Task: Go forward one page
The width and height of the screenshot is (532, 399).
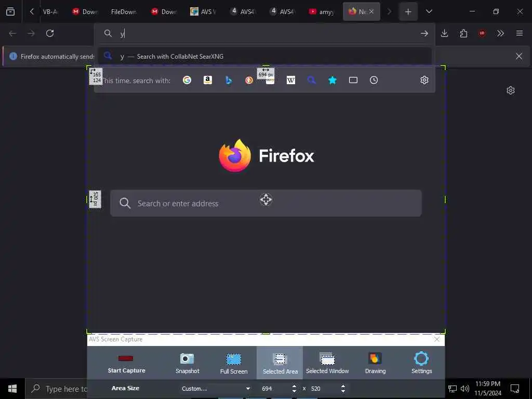Action: point(31,33)
